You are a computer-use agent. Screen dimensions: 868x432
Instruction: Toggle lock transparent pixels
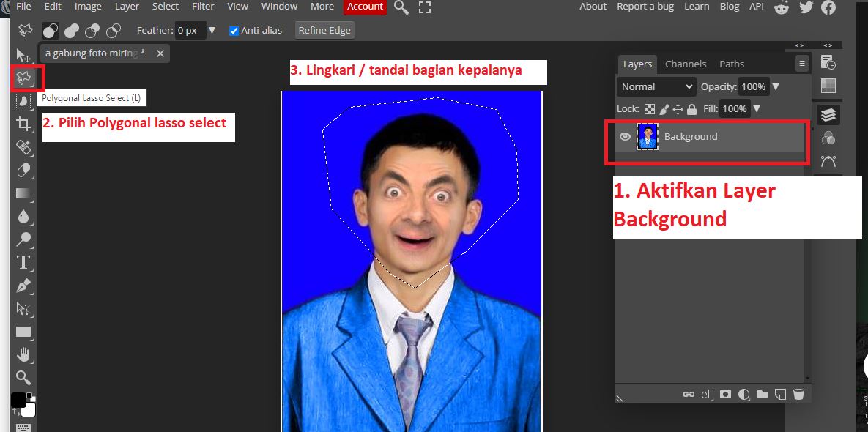(x=650, y=109)
